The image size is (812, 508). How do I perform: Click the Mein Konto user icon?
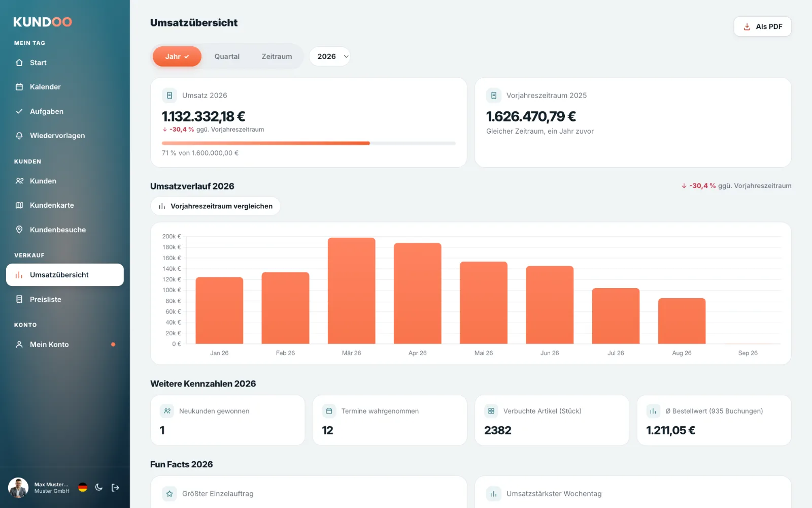(x=19, y=344)
